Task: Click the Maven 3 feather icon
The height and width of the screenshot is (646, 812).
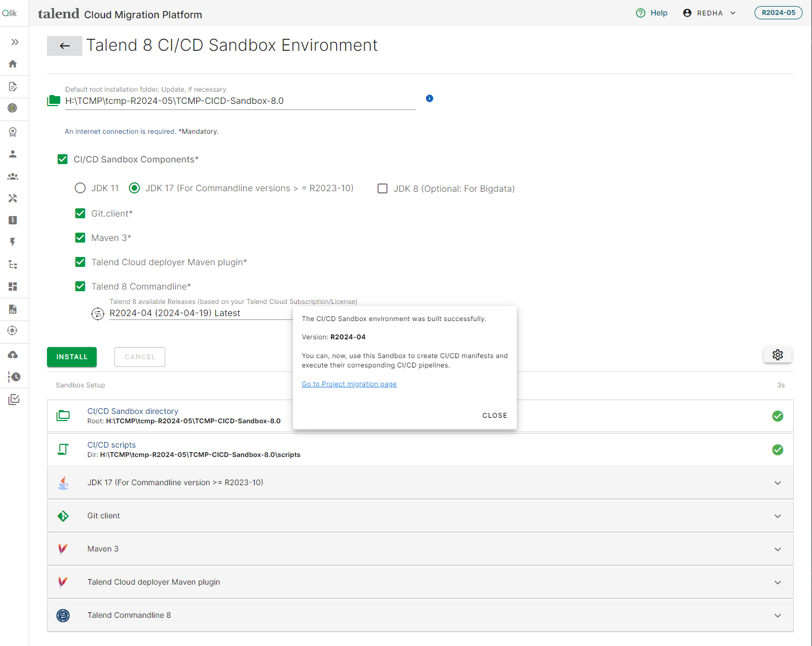Action: pyautogui.click(x=63, y=549)
